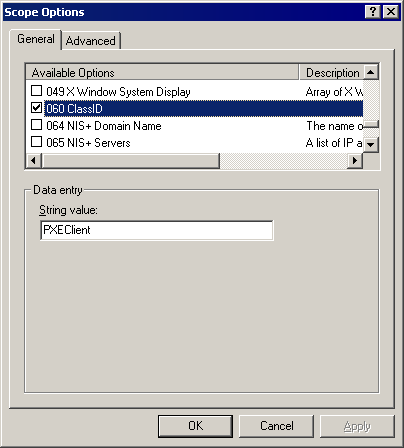Select the '049 X Window System Display' row text
The height and width of the screenshot is (448, 404).
[118, 92]
